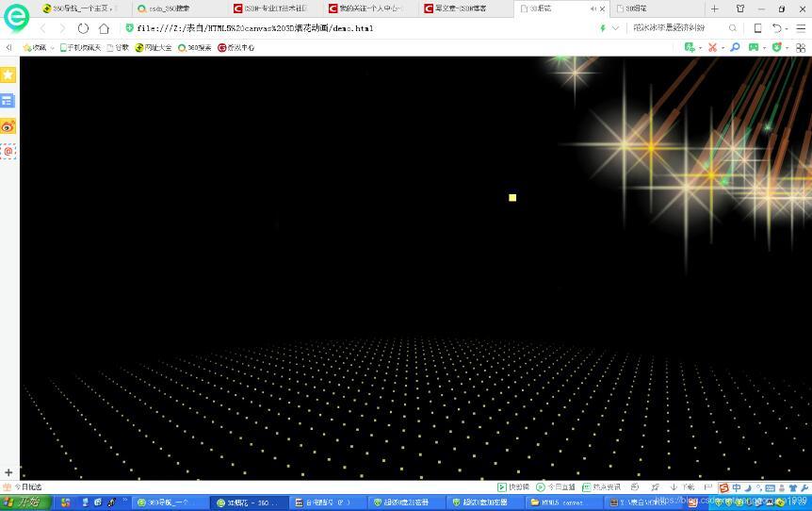Open the blue news panel sidebar icon
This screenshot has width=812, height=511.
pyautogui.click(x=8, y=100)
